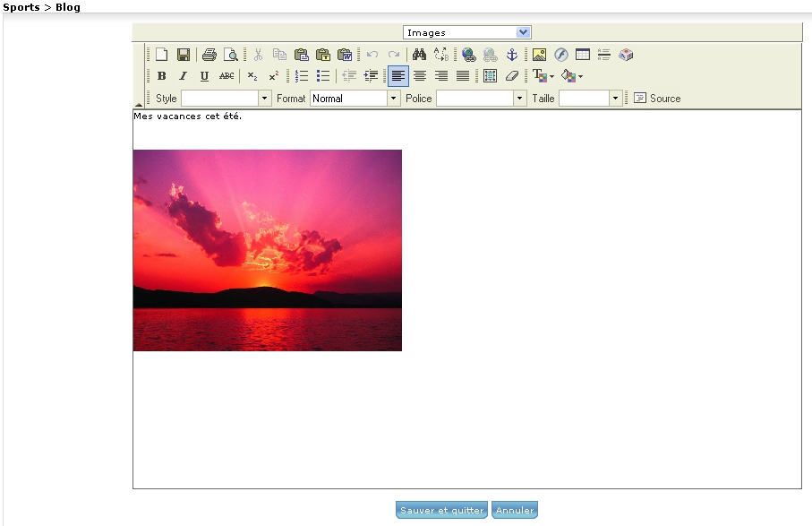
Task: Apply a bulleted list
Action: [x=323, y=76]
